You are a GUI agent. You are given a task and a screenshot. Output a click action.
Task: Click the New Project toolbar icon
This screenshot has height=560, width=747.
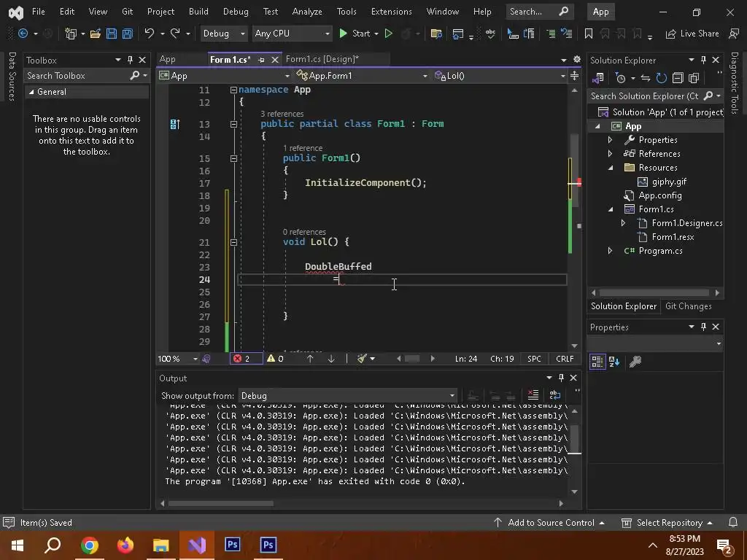[x=71, y=34]
